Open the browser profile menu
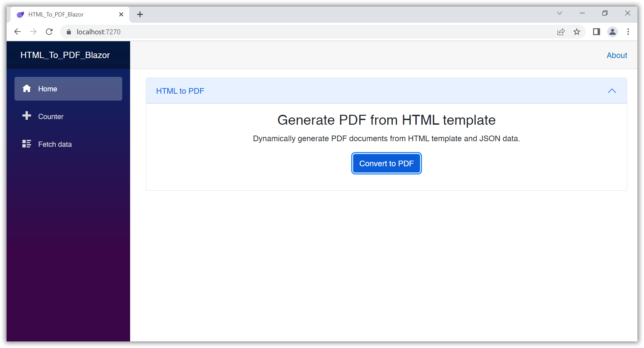The height and width of the screenshot is (348, 644). (612, 32)
